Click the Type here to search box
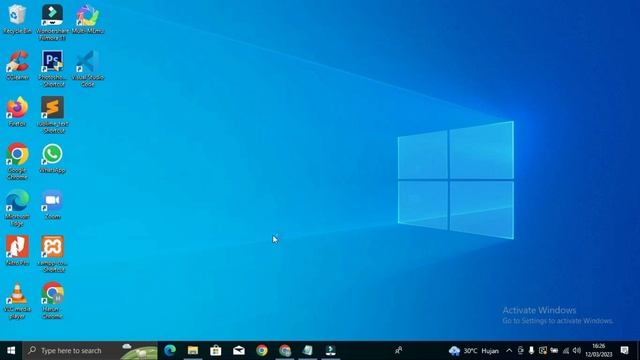Image resolution: width=640 pixels, height=360 pixels. coord(90,351)
